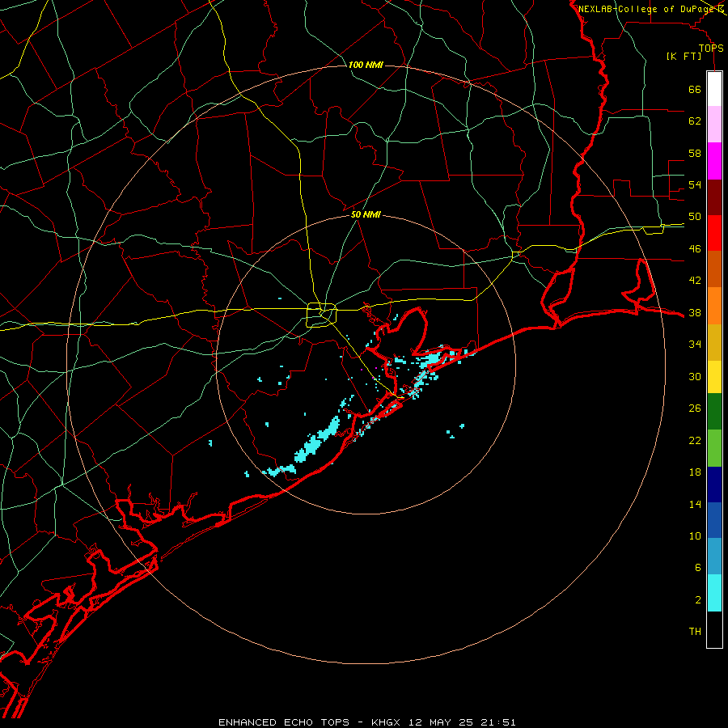Click the '2' legend value
Image resolution: width=728 pixels, height=728 pixels.
pyautogui.click(x=697, y=600)
